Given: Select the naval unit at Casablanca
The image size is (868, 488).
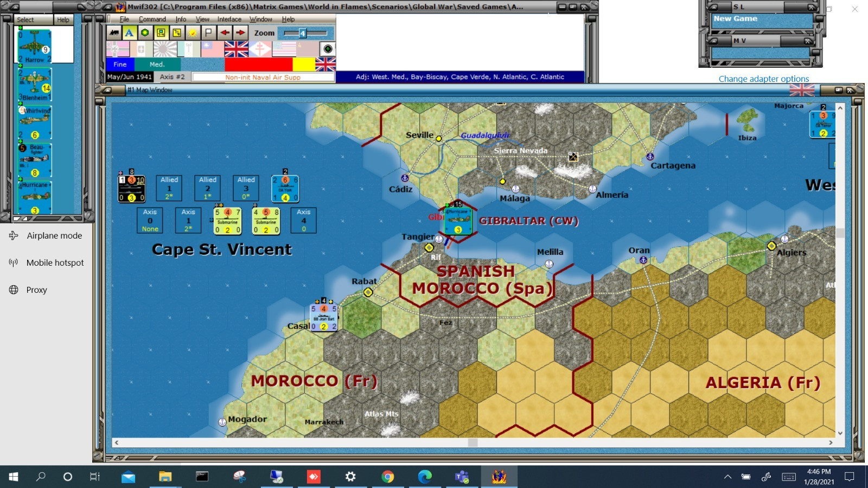Looking at the screenshot, I should coord(323,317).
